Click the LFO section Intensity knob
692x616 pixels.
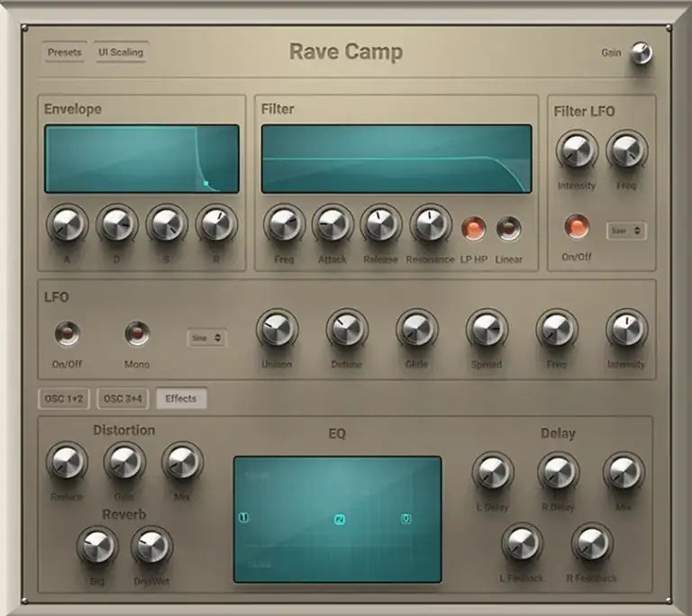626,329
